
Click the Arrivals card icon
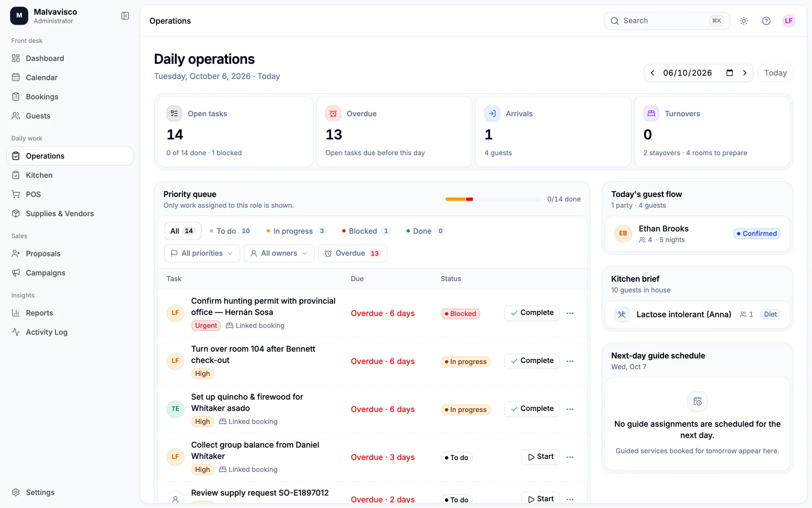pyautogui.click(x=492, y=114)
